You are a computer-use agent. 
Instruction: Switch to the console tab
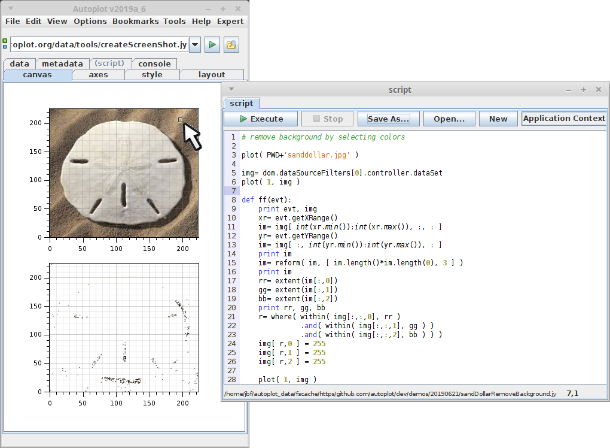154,63
